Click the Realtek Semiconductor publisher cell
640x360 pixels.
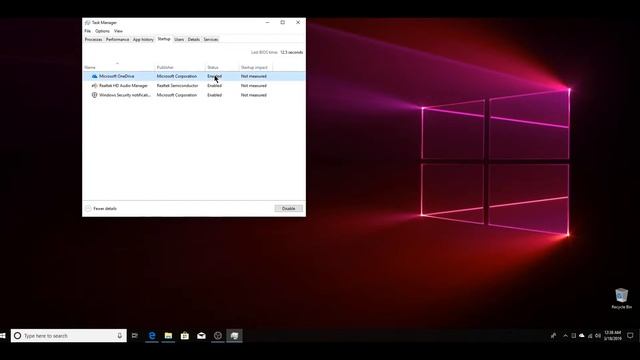pos(177,86)
